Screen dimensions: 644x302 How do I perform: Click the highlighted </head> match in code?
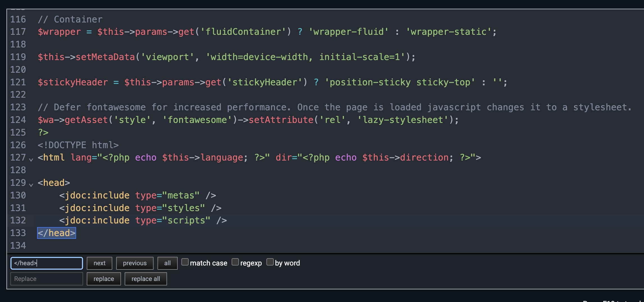pyautogui.click(x=56, y=233)
